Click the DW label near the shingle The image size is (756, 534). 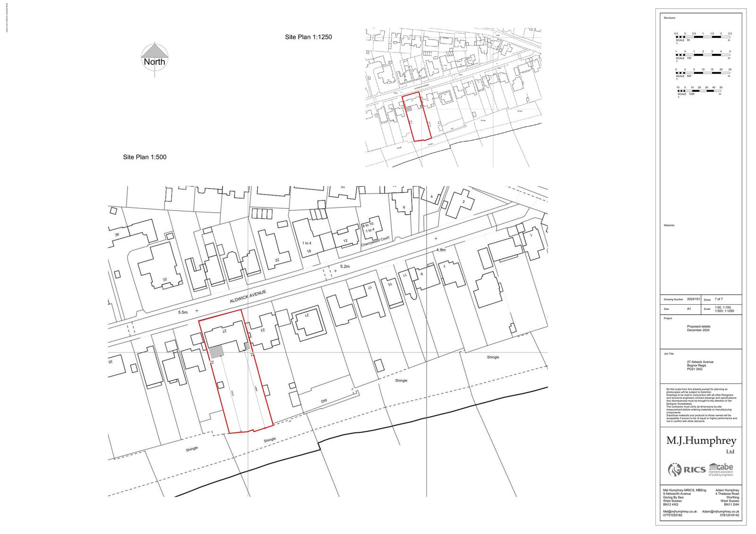pyautogui.click(x=324, y=401)
